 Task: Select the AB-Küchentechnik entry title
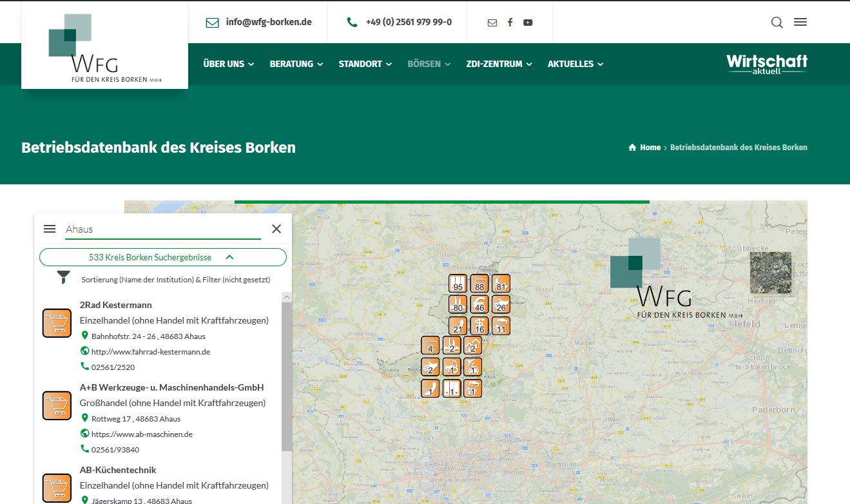(x=118, y=470)
